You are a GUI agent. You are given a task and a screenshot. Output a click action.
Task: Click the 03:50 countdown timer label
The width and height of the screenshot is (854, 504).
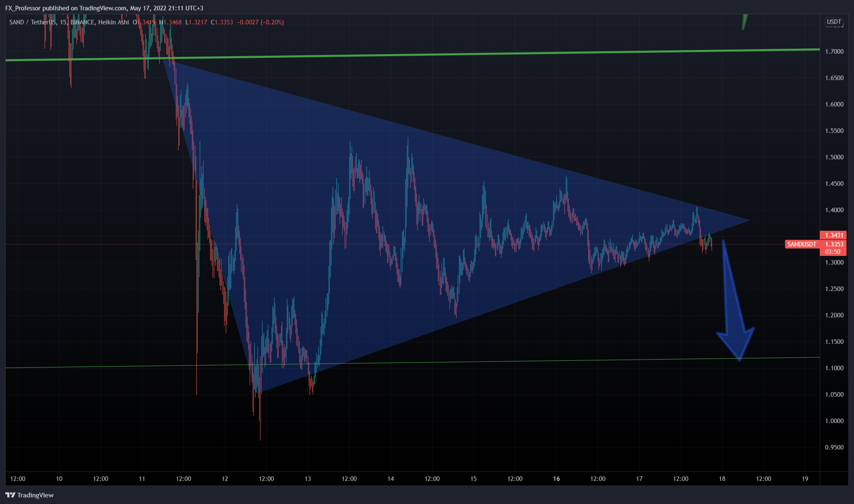[833, 252]
